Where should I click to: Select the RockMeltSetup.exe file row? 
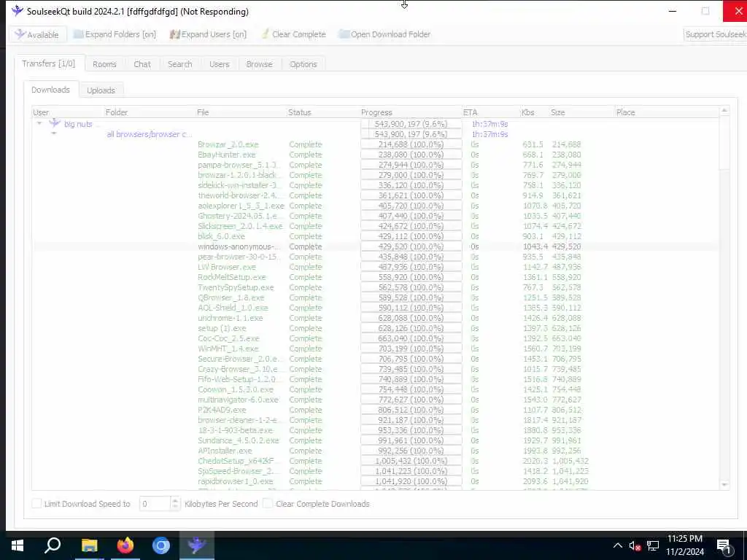pyautogui.click(x=376, y=277)
